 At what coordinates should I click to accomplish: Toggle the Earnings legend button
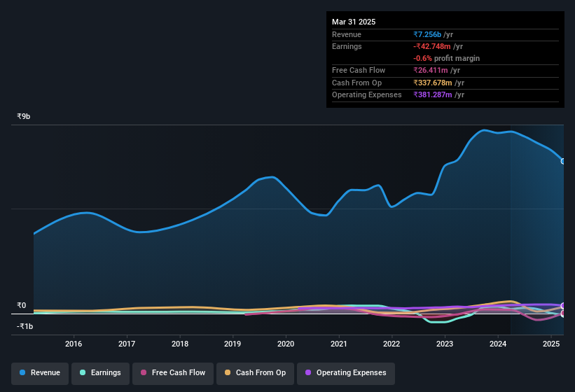(x=100, y=374)
